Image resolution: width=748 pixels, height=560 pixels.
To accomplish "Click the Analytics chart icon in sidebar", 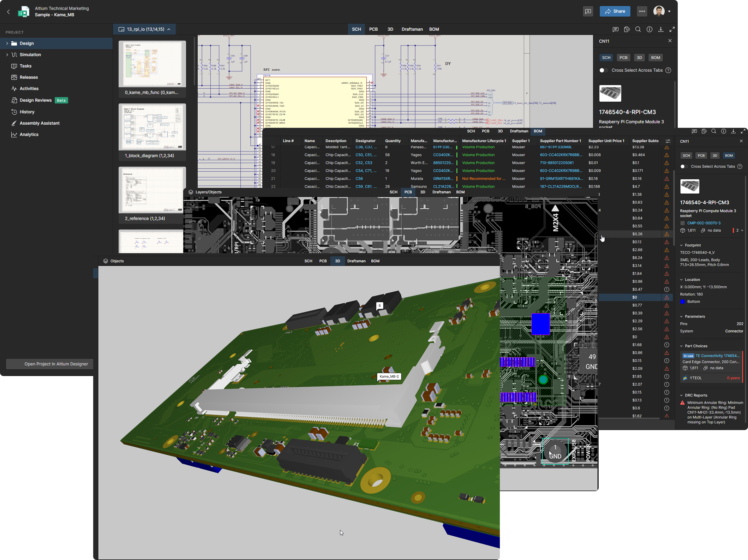I will [14, 135].
